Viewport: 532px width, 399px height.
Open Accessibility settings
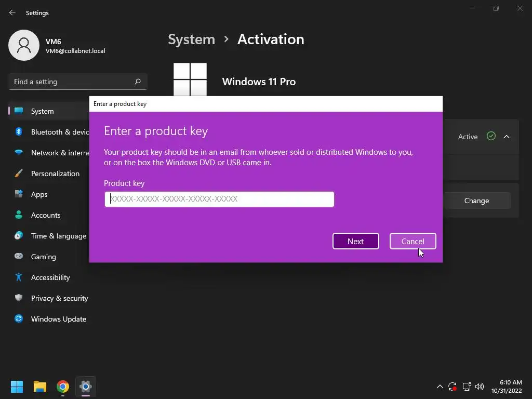point(49,277)
